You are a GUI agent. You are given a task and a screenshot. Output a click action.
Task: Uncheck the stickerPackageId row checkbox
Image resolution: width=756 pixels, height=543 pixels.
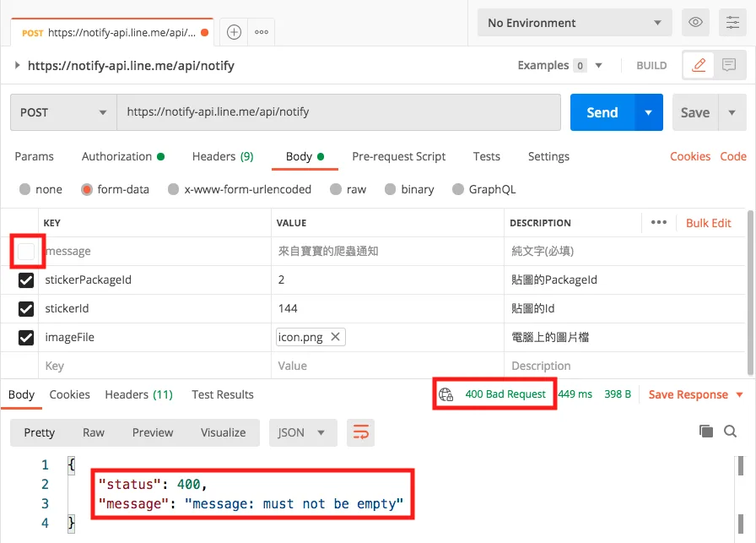[26, 280]
